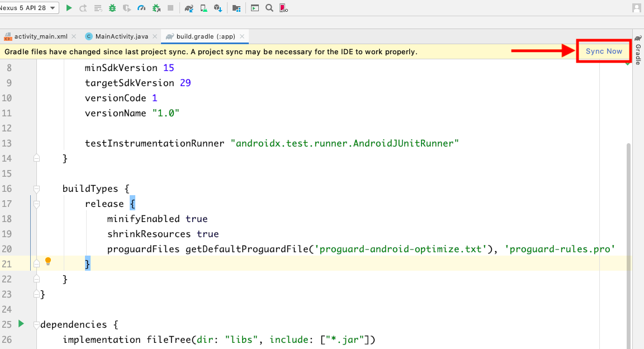Run dependencies block via gutter play arrow
Viewport: 644px width, 349px height.
pos(21,324)
